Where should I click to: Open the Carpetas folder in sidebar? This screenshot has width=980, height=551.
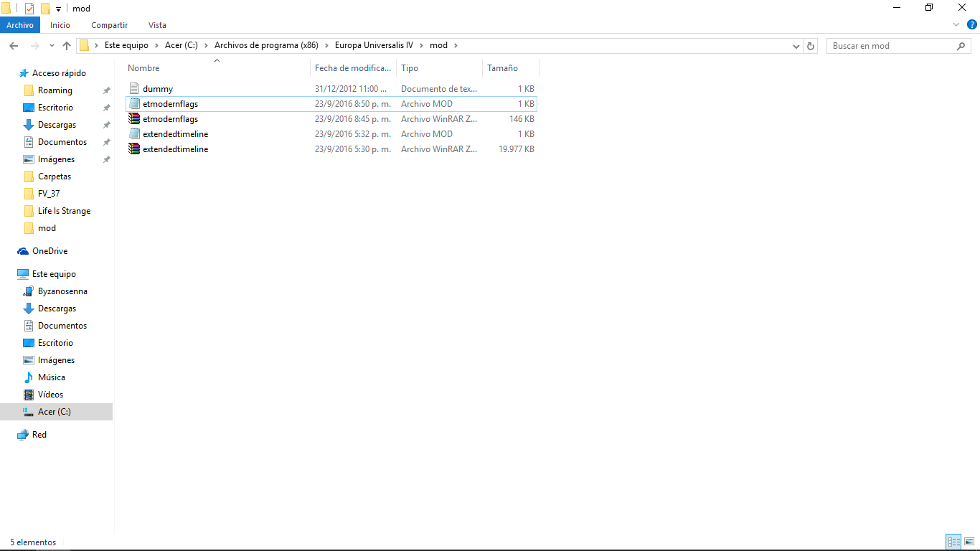(55, 176)
